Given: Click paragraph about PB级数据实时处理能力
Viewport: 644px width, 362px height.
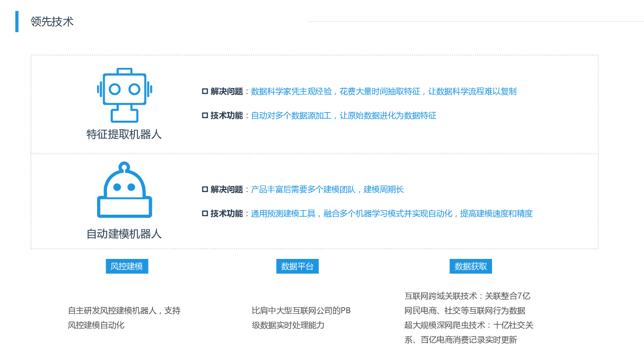Looking at the screenshot, I should [301, 318].
